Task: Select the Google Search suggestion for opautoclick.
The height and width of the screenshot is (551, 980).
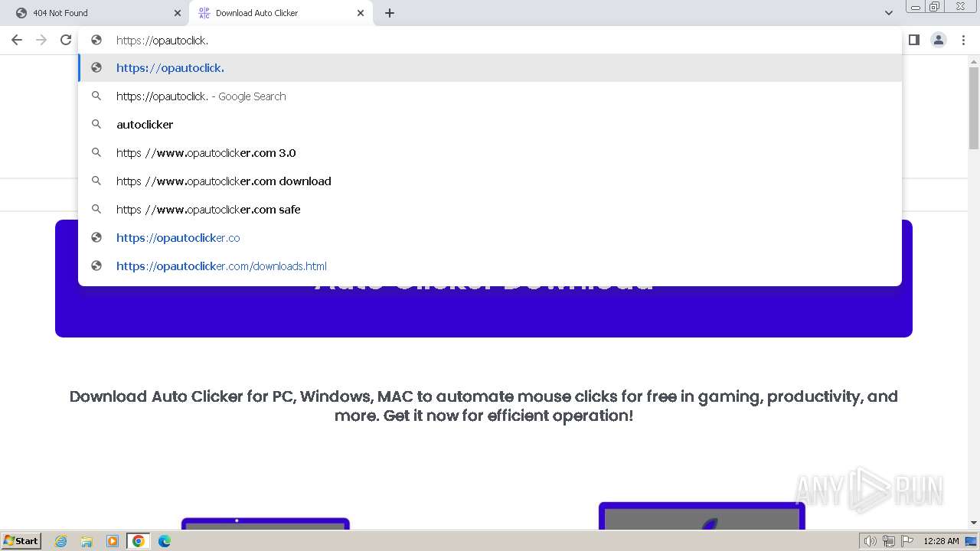Action: pyautogui.click(x=490, y=96)
